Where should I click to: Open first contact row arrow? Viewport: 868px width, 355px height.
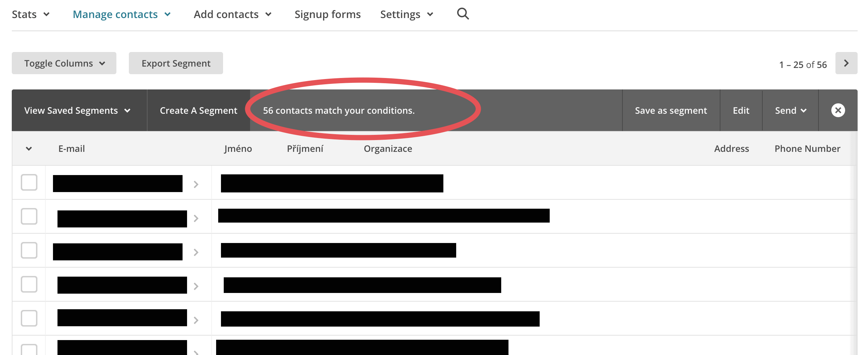196,184
